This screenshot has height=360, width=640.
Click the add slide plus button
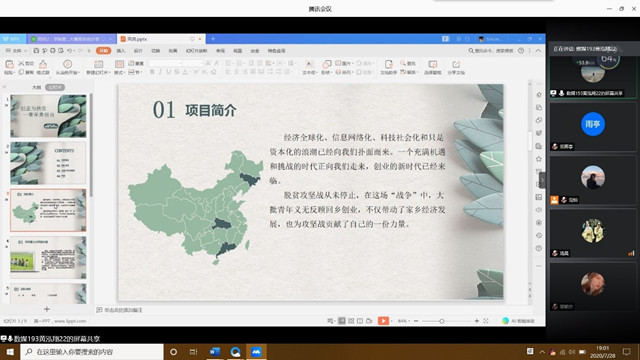[47, 309]
